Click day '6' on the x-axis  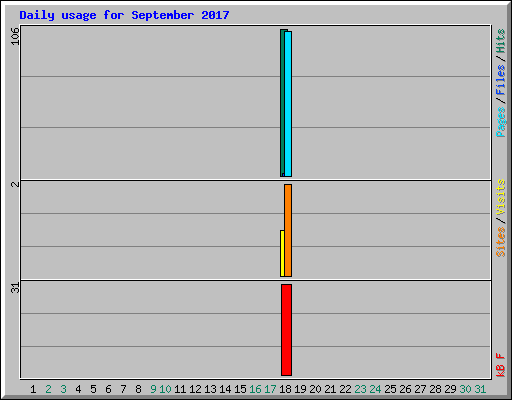[108, 389]
